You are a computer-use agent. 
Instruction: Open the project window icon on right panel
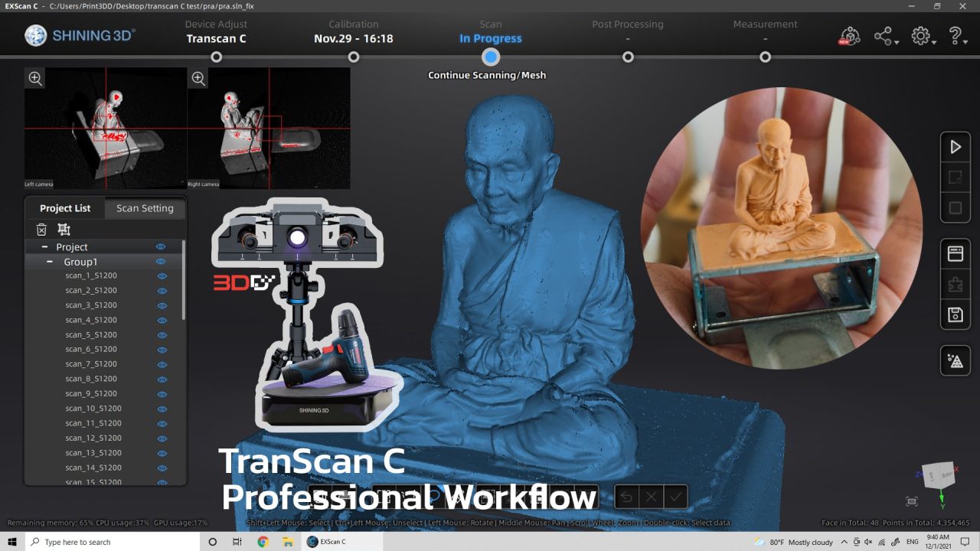point(955,253)
